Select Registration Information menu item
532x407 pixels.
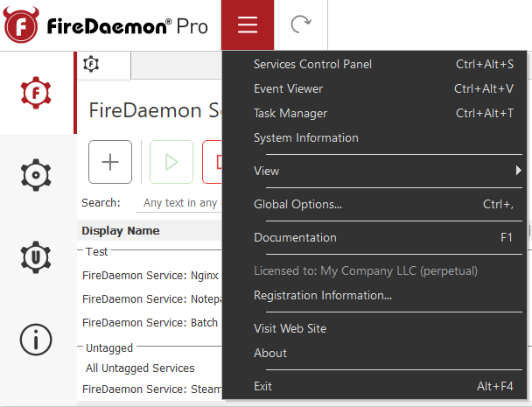[x=374, y=295]
